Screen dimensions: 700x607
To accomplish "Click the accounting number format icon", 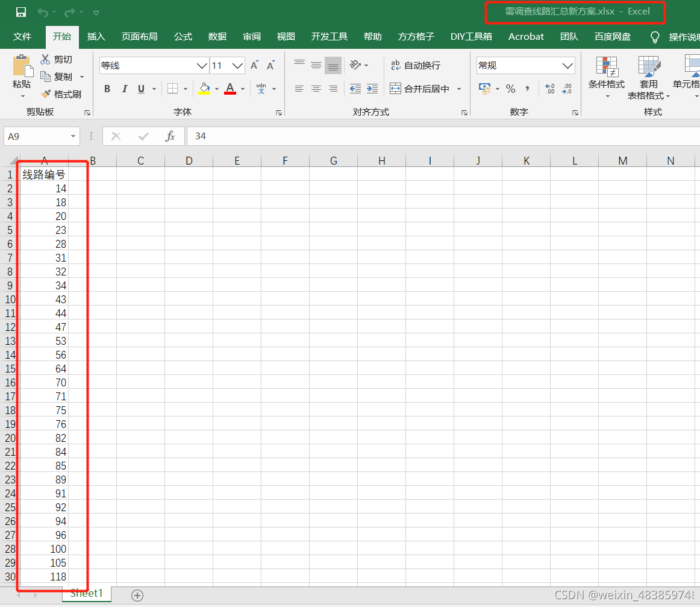I will (484, 89).
